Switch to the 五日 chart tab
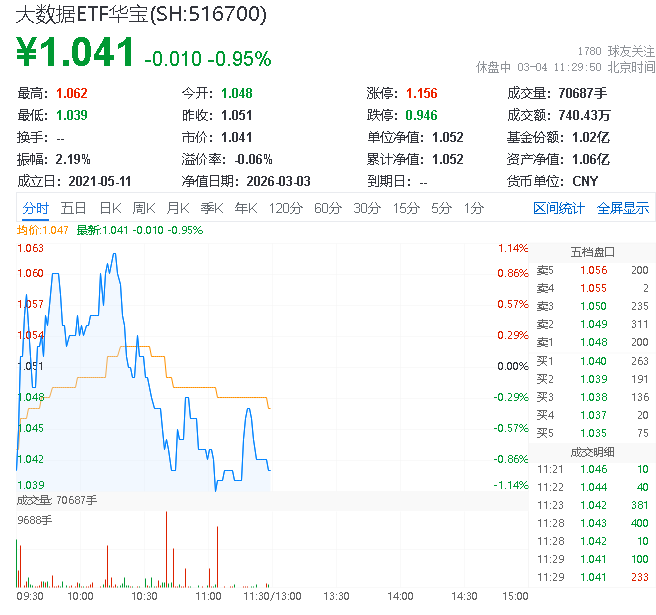This screenshot has width=656, height=615. pos(73,208)
